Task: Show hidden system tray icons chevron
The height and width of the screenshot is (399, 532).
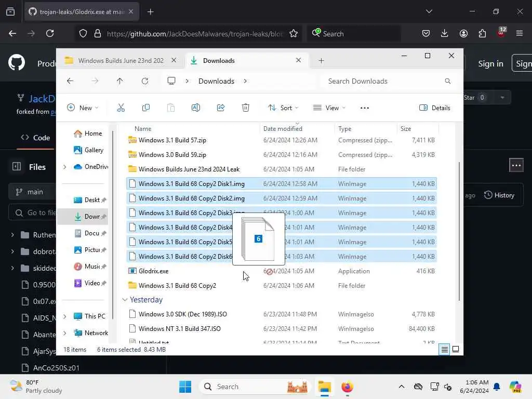Action: [402, 387]
